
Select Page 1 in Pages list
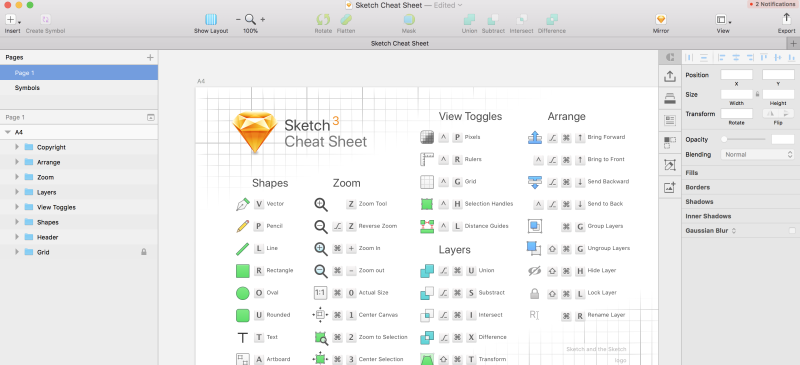[79, 73]
